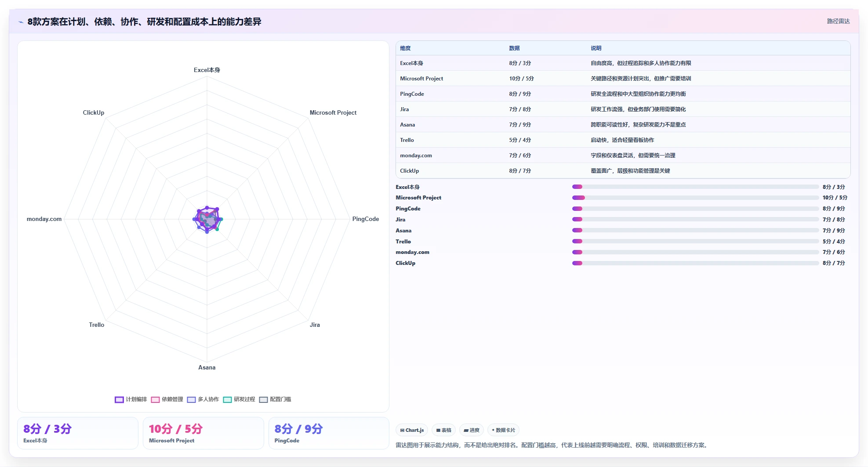
Task: Select the PingCode table row name
Action: tap(412, 94)
